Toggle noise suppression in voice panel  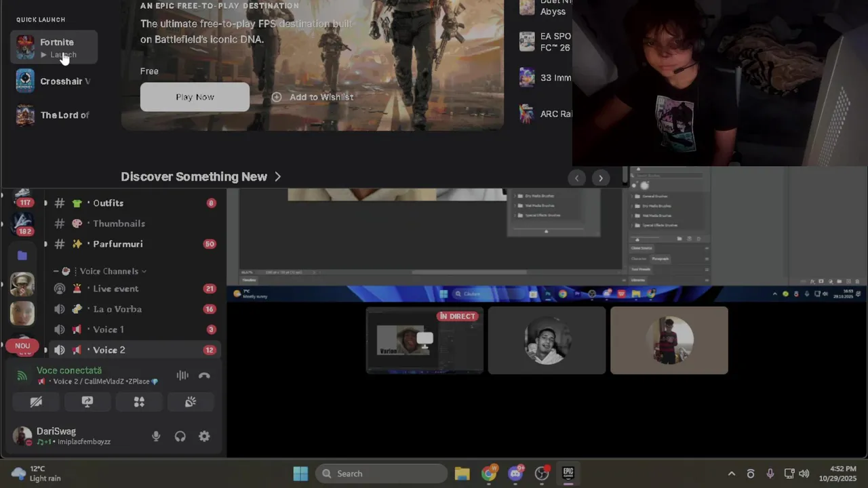tap(182, 375)
